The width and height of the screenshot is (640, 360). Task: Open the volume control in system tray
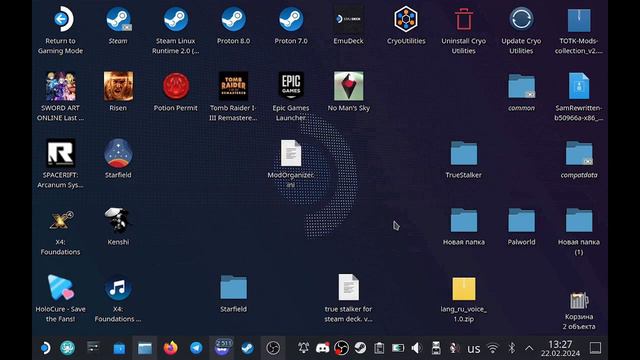417,348
